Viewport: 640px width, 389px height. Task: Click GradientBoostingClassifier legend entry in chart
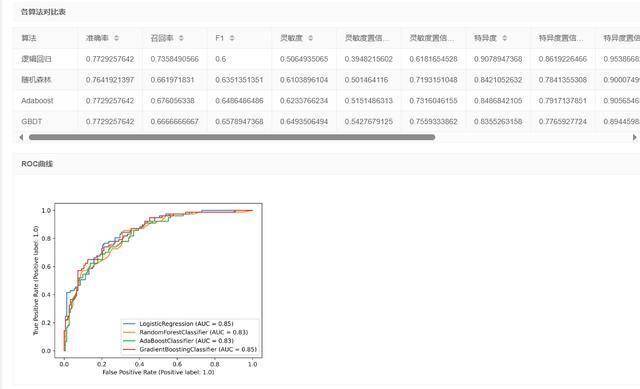190,349
